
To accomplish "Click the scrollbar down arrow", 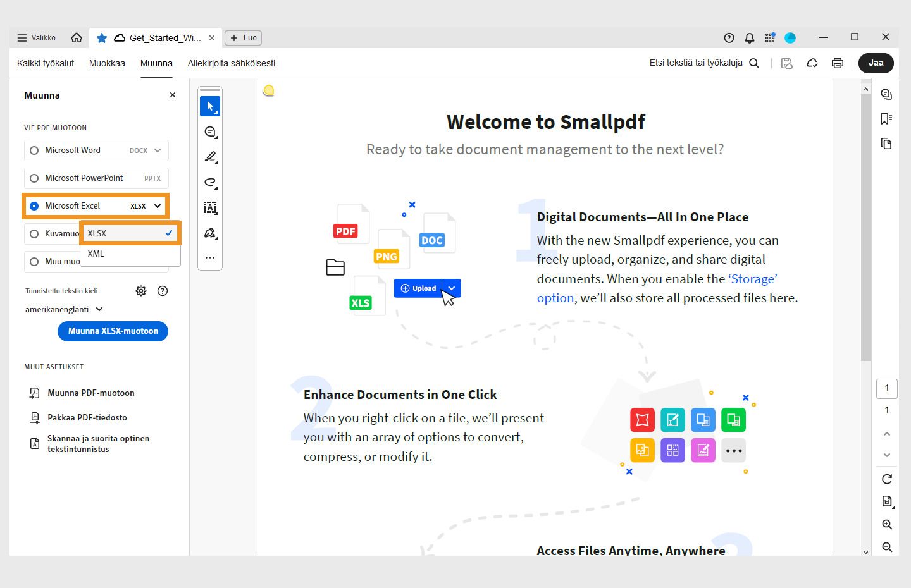I will [865, 552].
